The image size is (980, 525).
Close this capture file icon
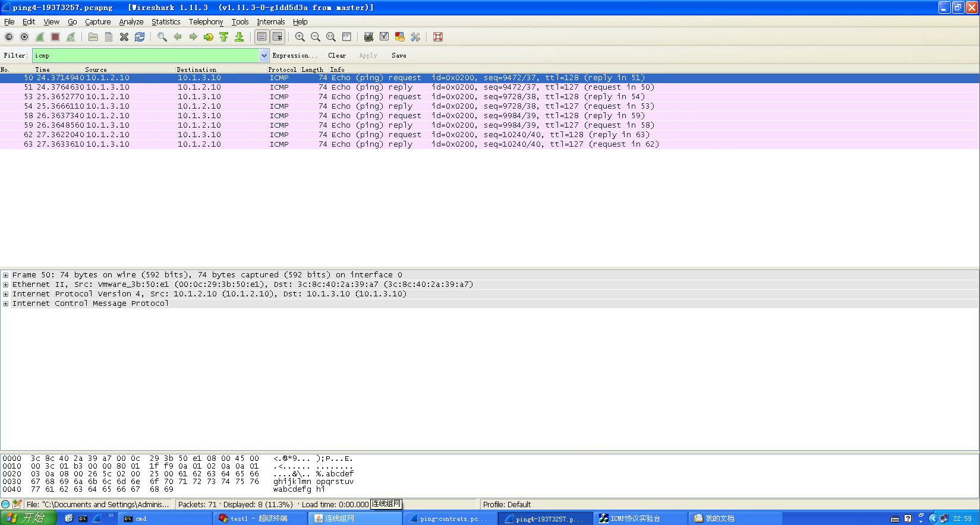pos(124,37)
